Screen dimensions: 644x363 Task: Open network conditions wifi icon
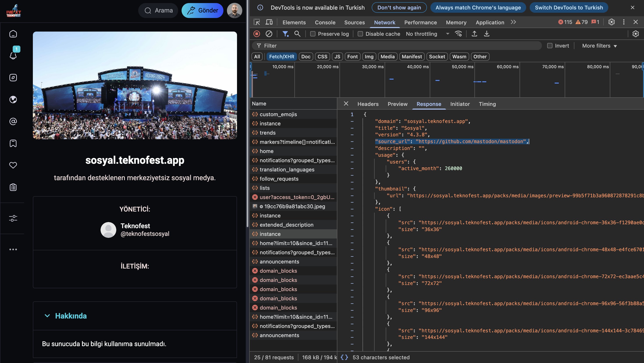(x=458, y=34)
